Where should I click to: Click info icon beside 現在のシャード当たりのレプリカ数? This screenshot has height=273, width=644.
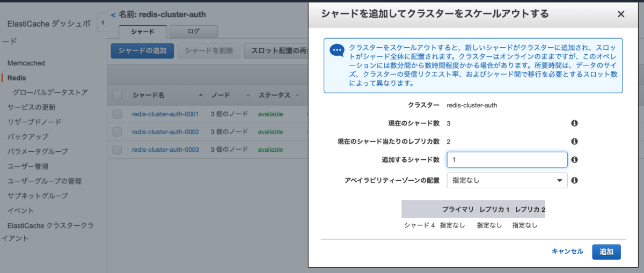coord(574,142)
